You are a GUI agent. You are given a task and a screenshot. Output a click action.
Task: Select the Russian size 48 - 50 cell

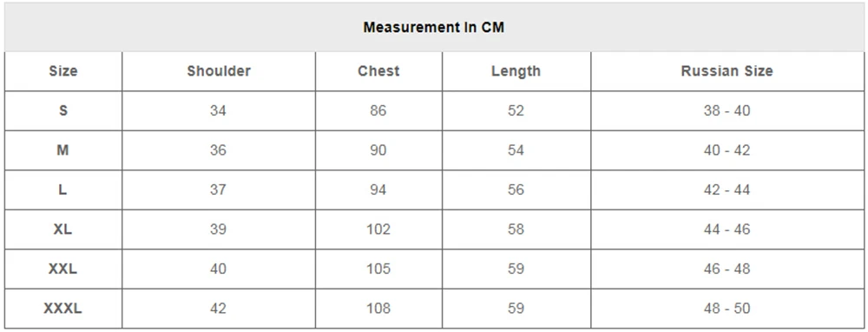[x=727, y=309]
